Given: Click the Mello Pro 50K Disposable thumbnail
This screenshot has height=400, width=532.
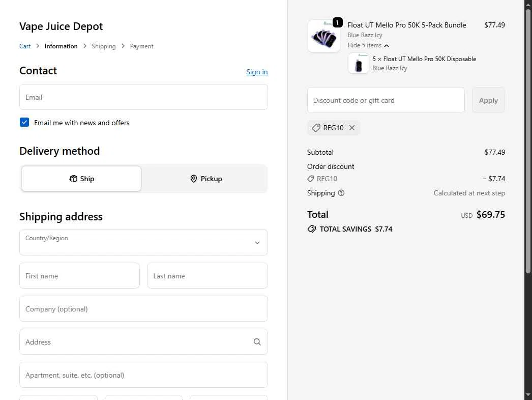Looking at the screenshot, I should click(358, 64).
